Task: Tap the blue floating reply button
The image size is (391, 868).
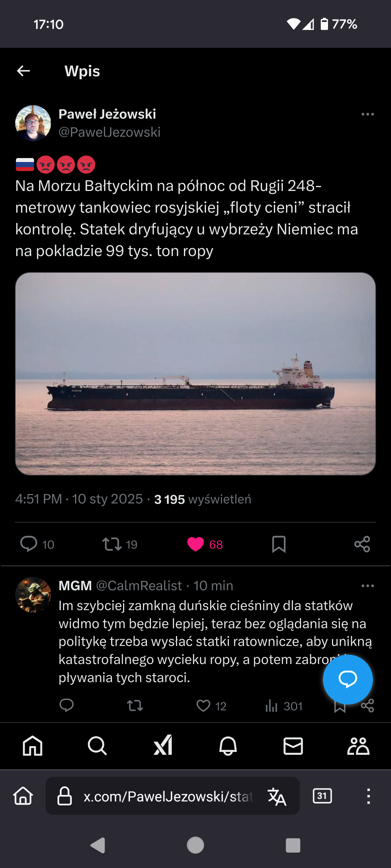Action: (x=348, y=679)
